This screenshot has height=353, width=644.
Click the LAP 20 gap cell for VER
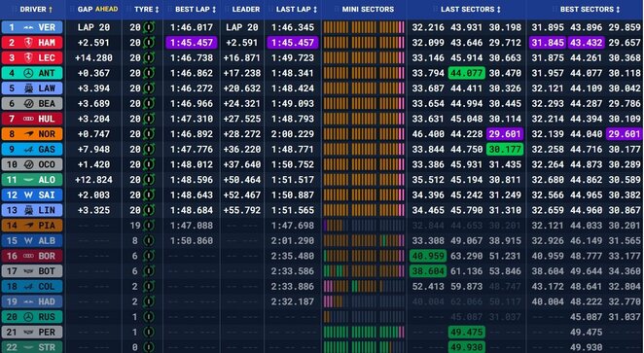pyautogui.click(x=93, y=27)
